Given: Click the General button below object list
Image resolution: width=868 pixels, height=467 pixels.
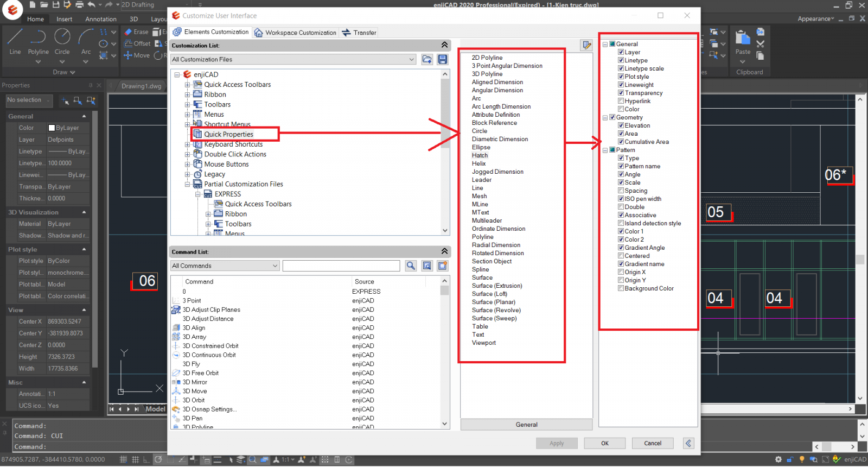Looking at the screenshot, I should pos(526,425).
